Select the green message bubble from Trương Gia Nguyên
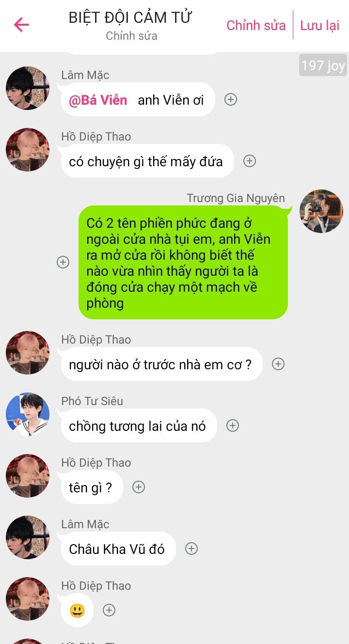 [183, 262]
